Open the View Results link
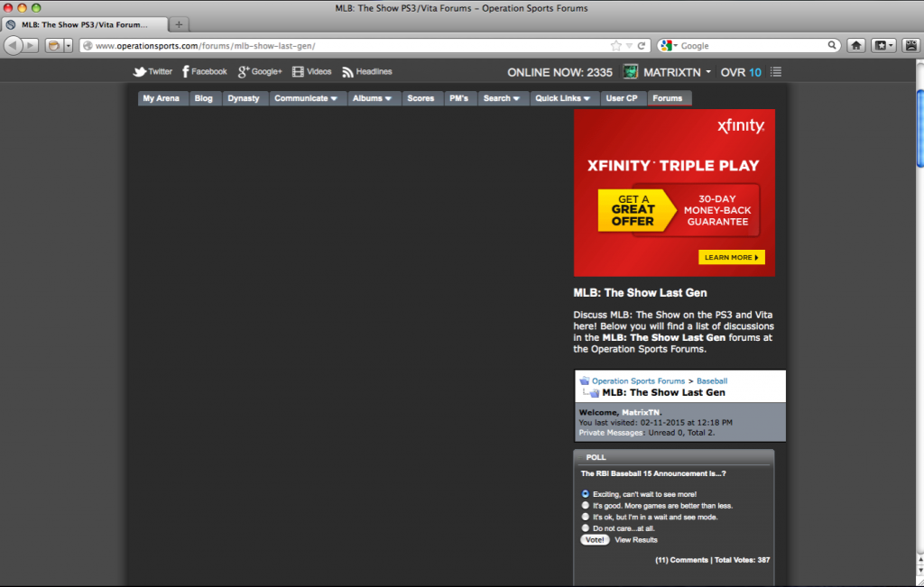The width and height of the screenshot is (924, 587). (x=636, y=540)
